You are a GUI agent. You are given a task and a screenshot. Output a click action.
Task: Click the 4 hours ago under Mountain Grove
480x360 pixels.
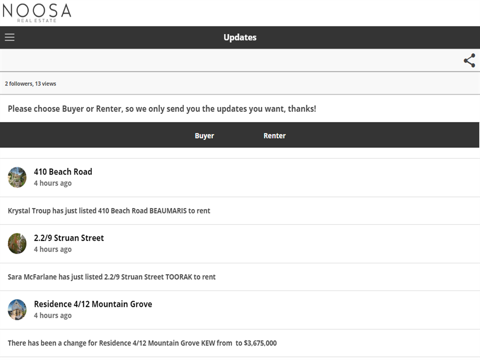click(53, 315)
